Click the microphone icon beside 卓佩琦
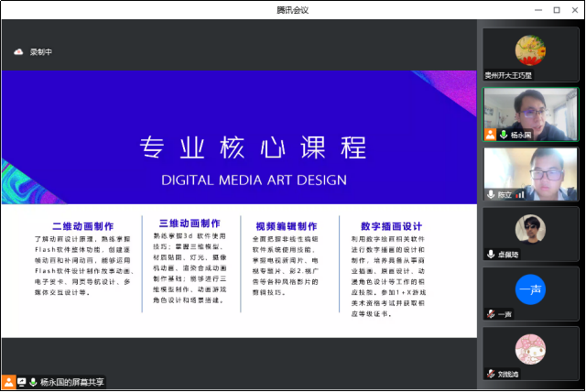 point(491,254)
